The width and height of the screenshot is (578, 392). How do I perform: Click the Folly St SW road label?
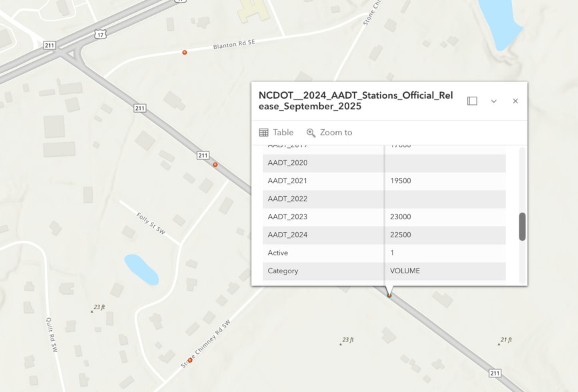(151, 223)
